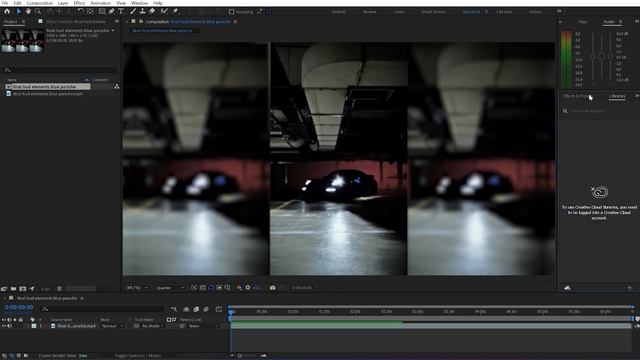Switch to the Review workspace
The image size is (640, 360).
pos(369,11)
